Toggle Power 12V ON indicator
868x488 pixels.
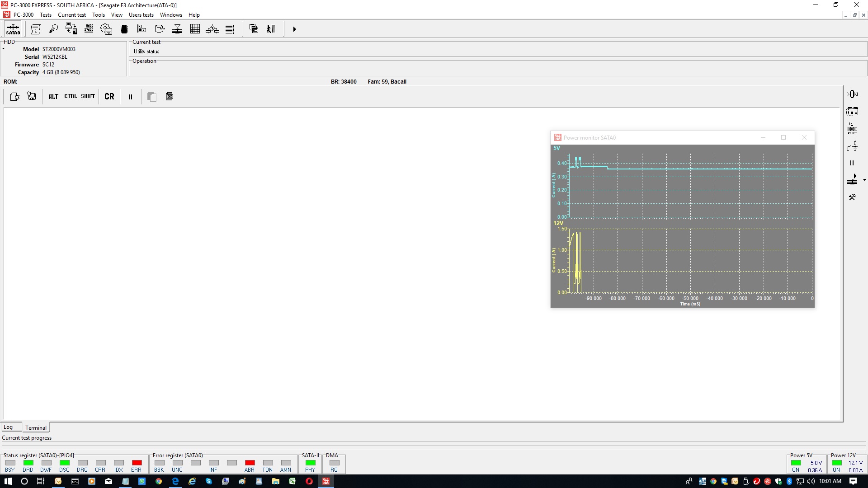tap(836, 463)
